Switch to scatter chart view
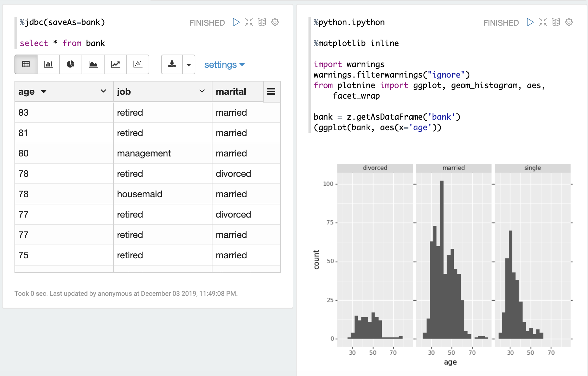The height and width of the screenshot is (376, 588). [x=138, y=64]
